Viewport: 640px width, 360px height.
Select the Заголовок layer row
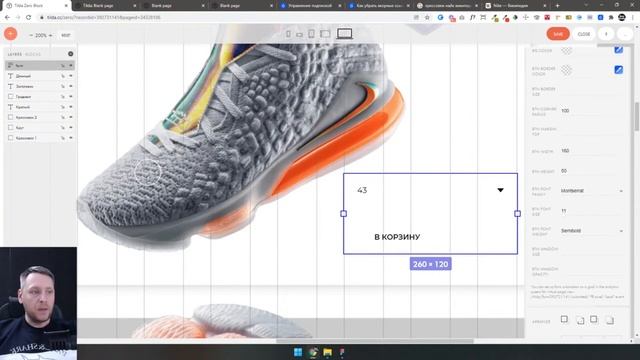click(x=40, y=86)
